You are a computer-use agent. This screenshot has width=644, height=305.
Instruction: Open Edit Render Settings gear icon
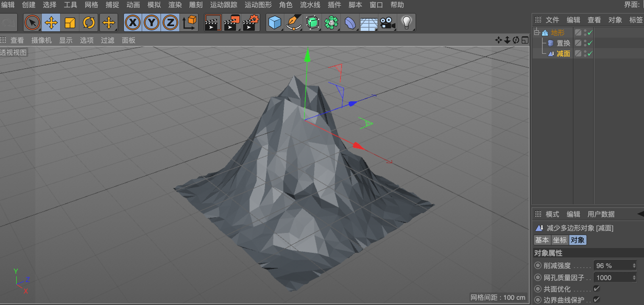click(x=250, y=23)
